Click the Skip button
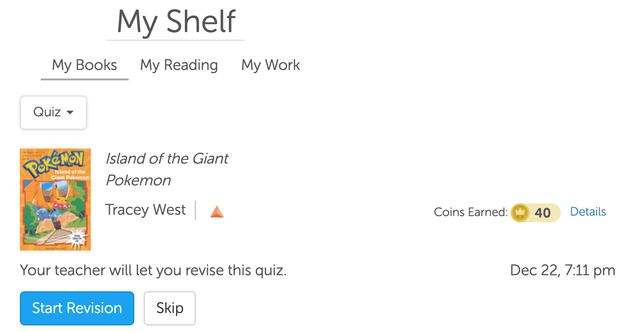 [170, 308]
